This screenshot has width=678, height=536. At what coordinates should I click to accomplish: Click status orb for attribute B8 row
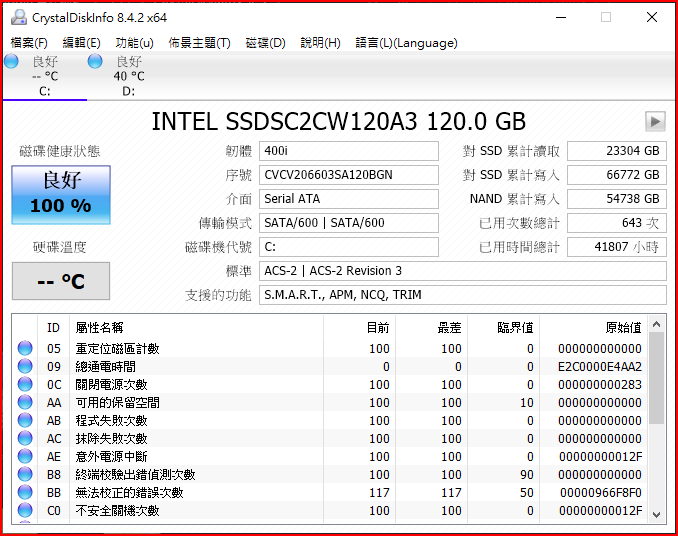pyautogui.click(x=25, y=475)
